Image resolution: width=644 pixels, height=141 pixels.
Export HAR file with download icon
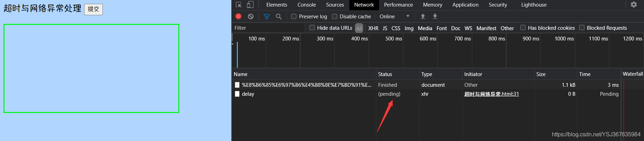point(435,16)
